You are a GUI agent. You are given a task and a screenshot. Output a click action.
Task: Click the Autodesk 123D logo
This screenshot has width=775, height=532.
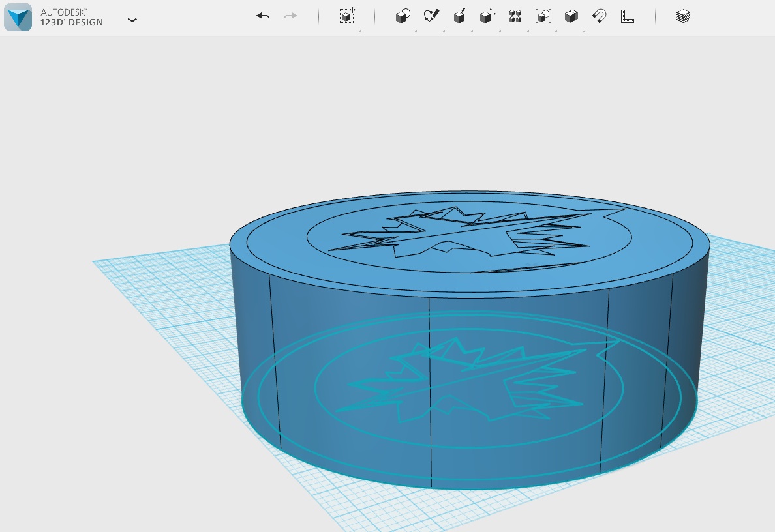pyautogui.click(x=18, y=18)
